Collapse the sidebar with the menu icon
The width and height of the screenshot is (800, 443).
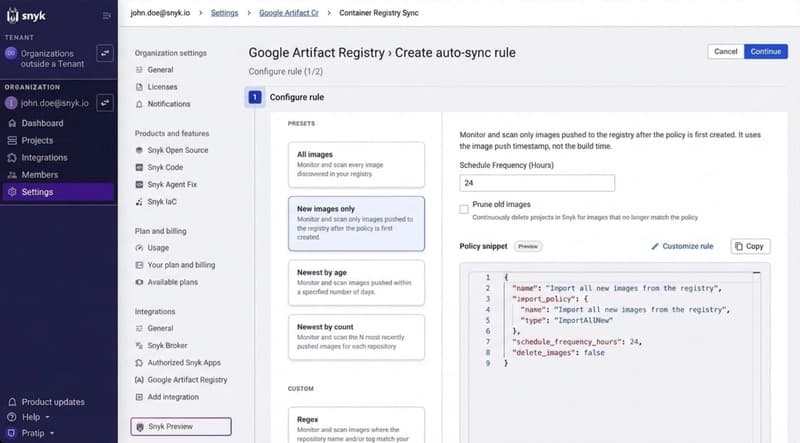[x=107, y=15]
